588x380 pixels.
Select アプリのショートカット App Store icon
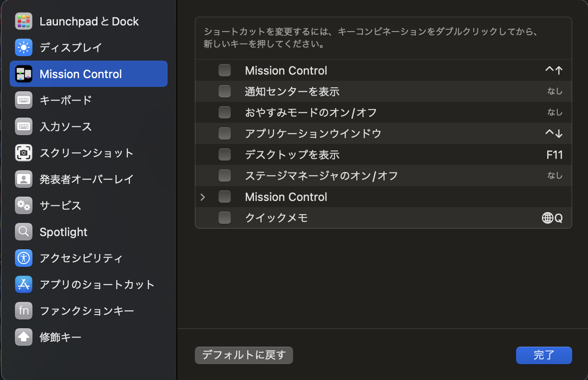(24, 284)
